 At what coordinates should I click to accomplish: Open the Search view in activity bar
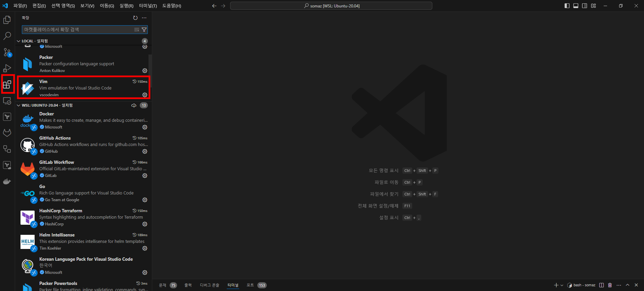tap(7, 36)
